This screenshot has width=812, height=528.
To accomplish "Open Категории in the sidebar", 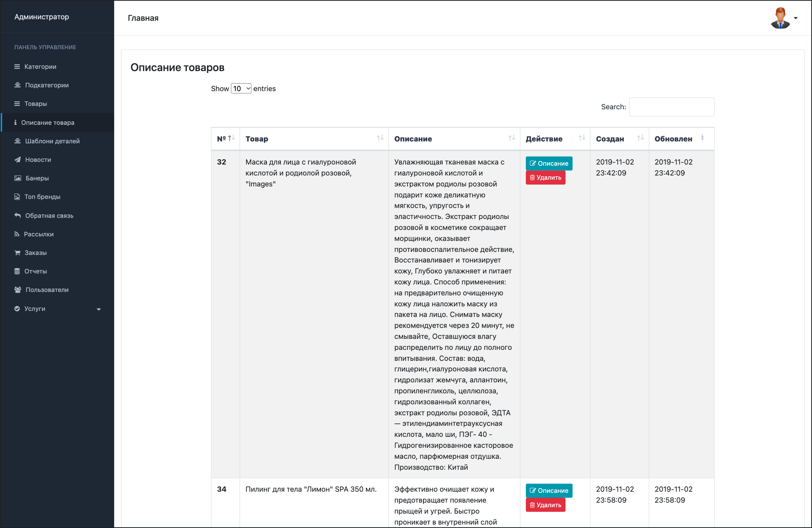I will tap(57, 67).
